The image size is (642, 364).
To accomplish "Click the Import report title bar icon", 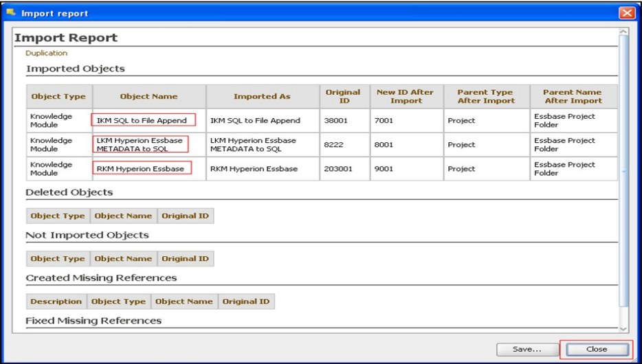I will [12, 13].
